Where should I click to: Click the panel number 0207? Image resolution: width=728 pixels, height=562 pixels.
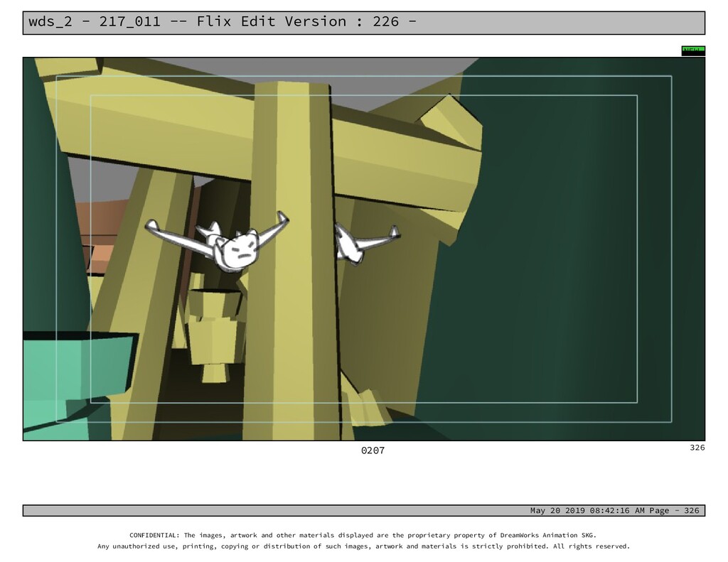point(373,450)
